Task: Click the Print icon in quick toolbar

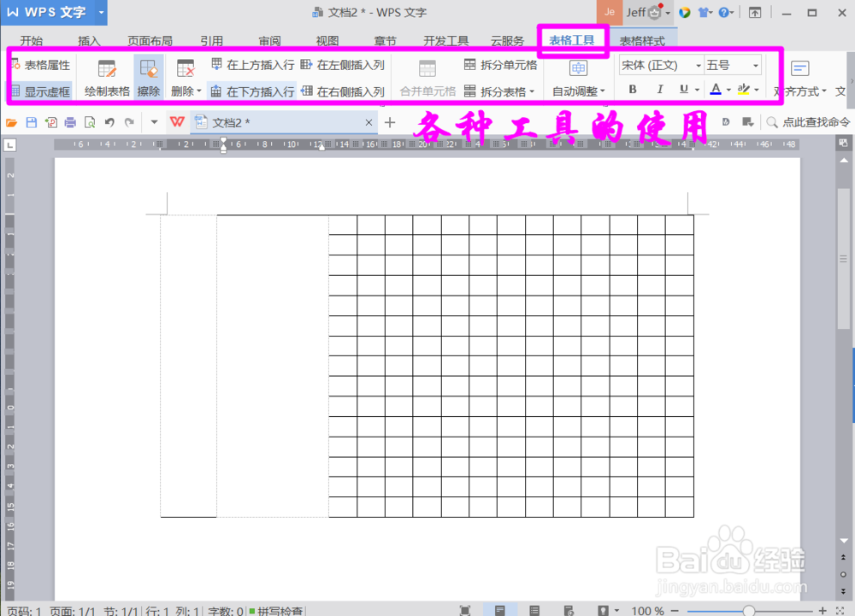Action: [70, 122]
